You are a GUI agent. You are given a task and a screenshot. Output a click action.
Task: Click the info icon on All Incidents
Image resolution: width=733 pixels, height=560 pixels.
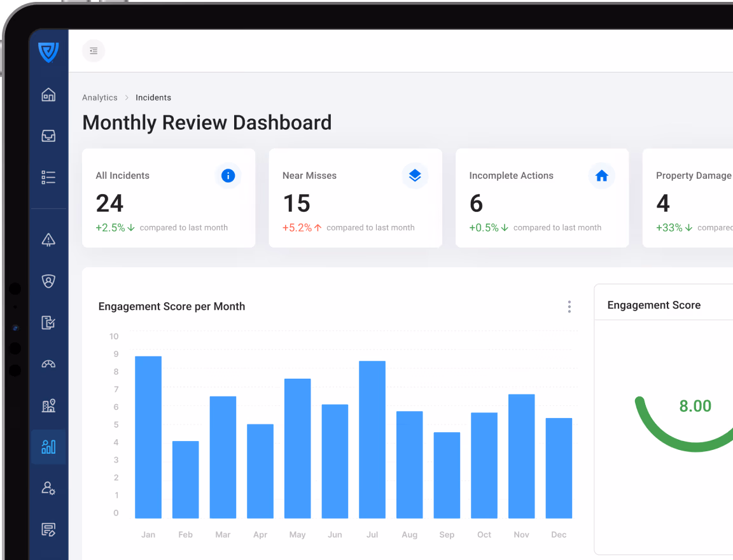[228, 176]
